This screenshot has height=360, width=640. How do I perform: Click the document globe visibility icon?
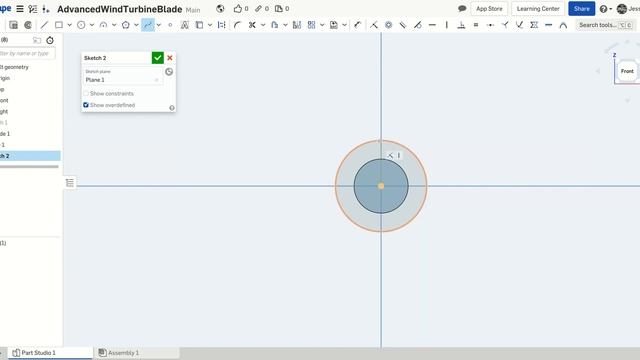(220, 9)
